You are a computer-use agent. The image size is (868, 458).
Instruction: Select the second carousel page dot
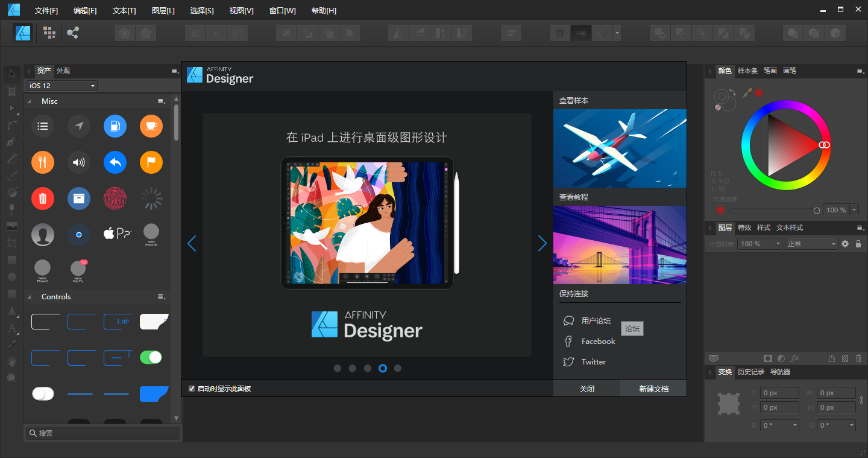(352, 368)
